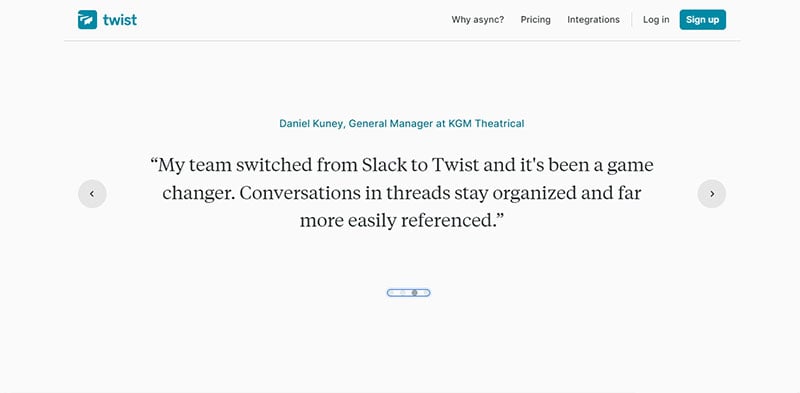
Task: Click Daniel Kuney's name and title line
Action: coord(402,124)
